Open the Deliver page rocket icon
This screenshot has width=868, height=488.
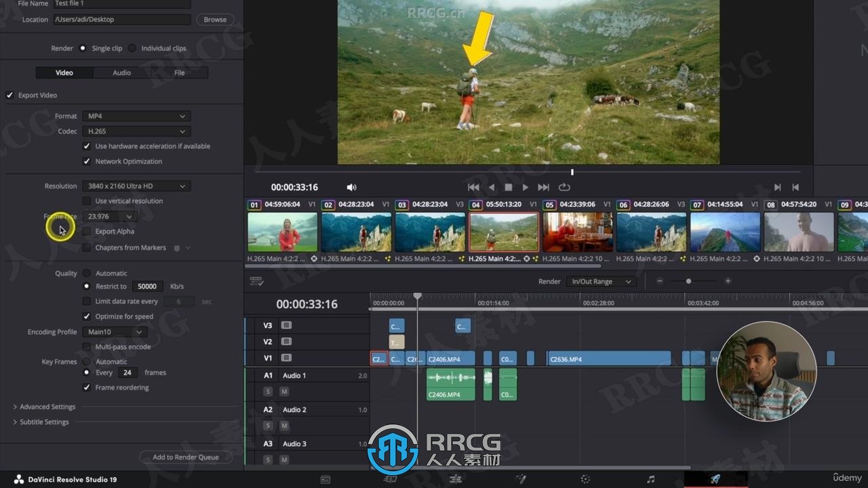[x=715, y=479]
